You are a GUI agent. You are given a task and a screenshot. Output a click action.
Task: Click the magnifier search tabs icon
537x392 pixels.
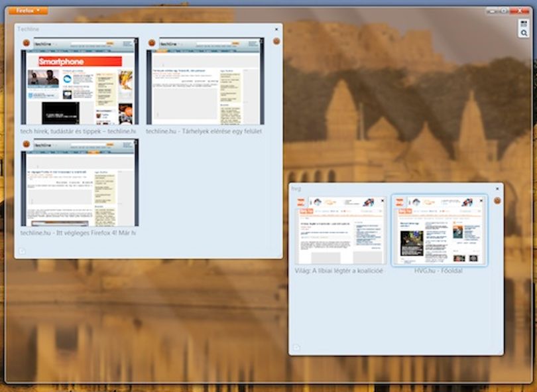coord(524,33)
